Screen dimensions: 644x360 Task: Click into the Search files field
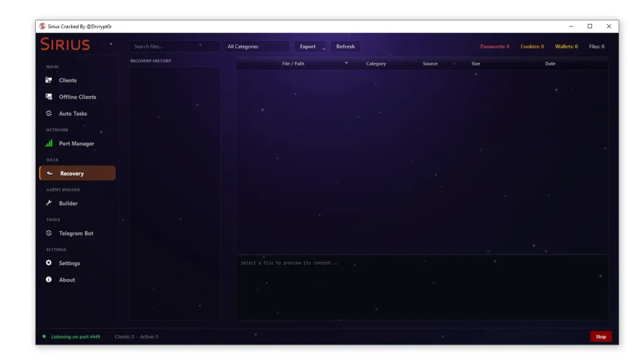(174, 46)
